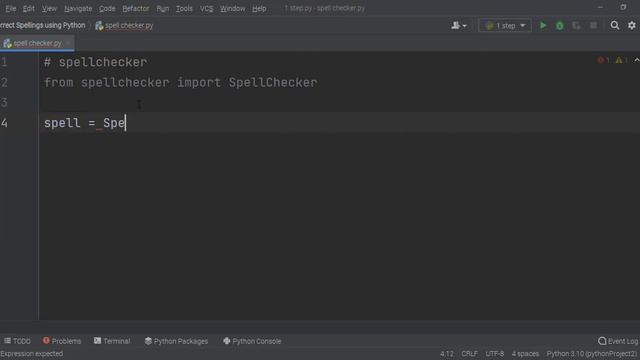Viewport: 640px width, 360px height.
Task: Click the SpellChecker import name on line 2
Action: (273, 82)
